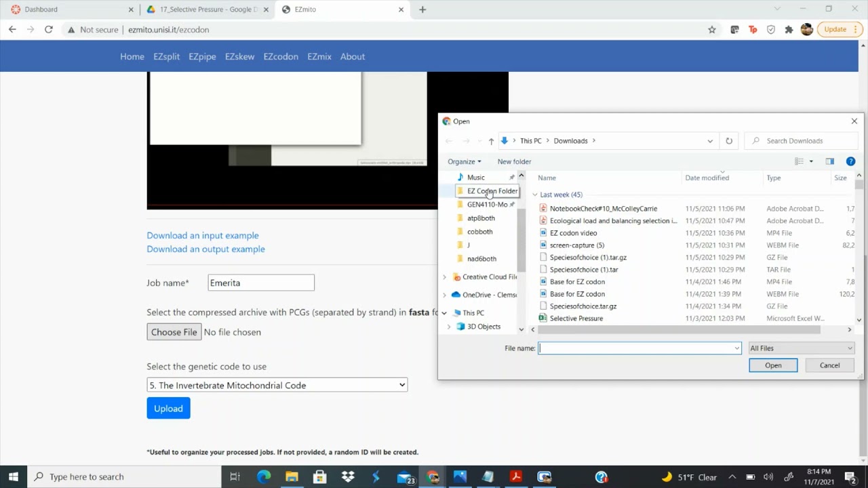
Task: Open the genetic code dropdown
Action: pyautogui.click(x=277, y=385)
